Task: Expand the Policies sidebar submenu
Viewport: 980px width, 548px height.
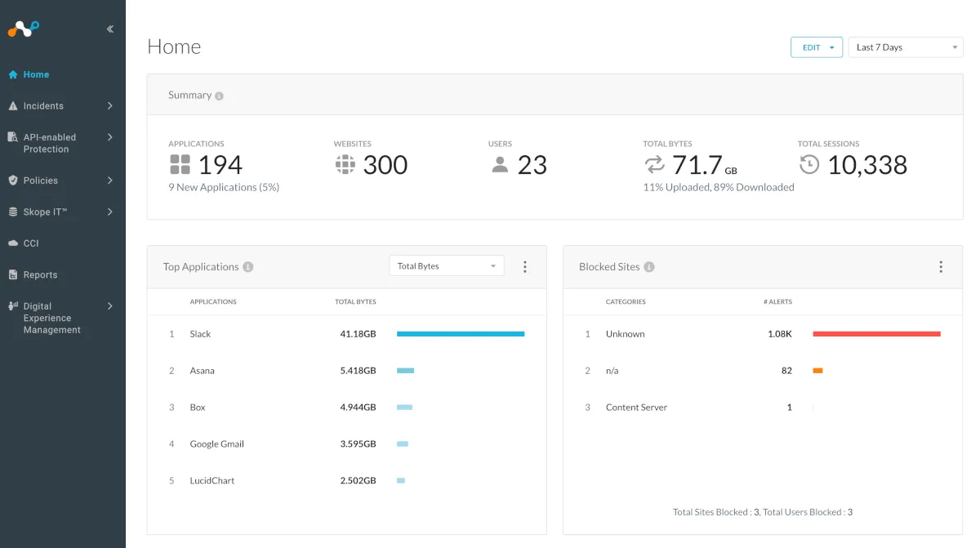Action: [109, 180]
